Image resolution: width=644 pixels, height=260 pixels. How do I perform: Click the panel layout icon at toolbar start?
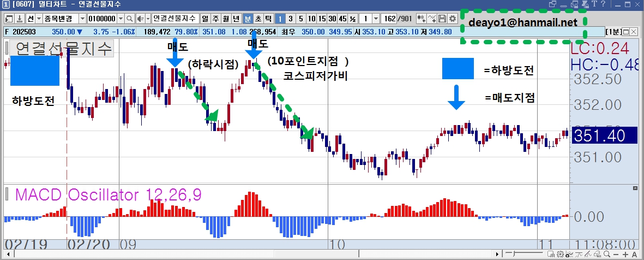(9, 19)
